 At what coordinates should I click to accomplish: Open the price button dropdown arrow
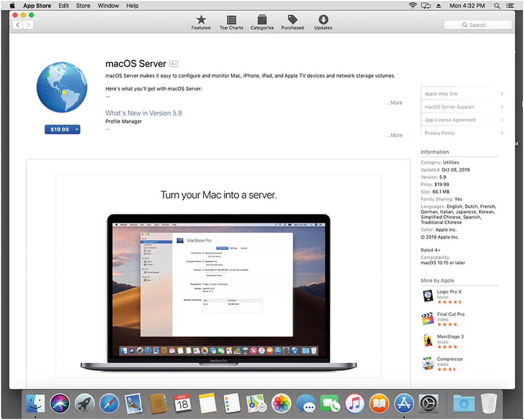click(x=77, y=129)
